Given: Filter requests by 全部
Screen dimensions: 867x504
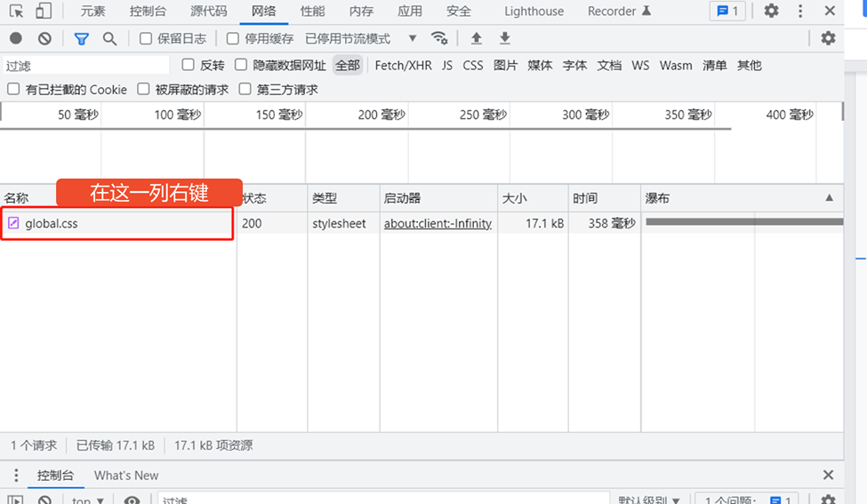Looking at the screenshot, I should click(x=347, y=65).
